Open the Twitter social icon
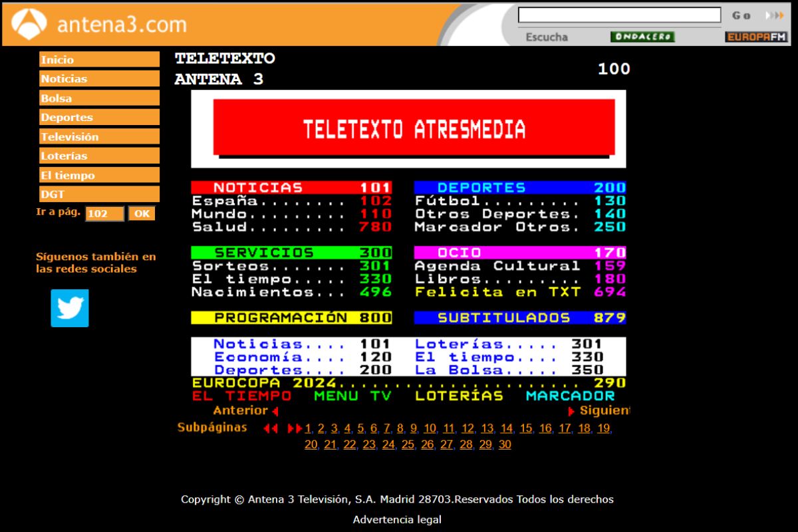Screen dimensions: 798x532 (x=70, y=308)
